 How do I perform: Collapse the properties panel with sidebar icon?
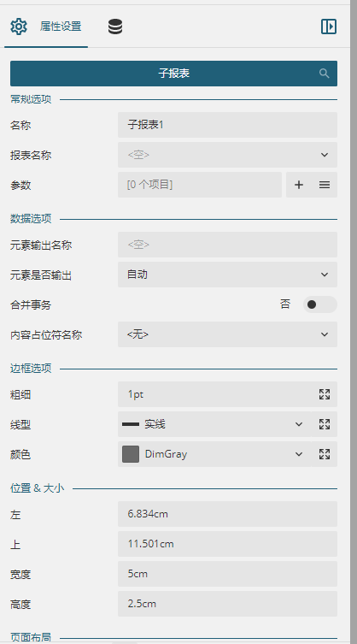tap(329, 27)
